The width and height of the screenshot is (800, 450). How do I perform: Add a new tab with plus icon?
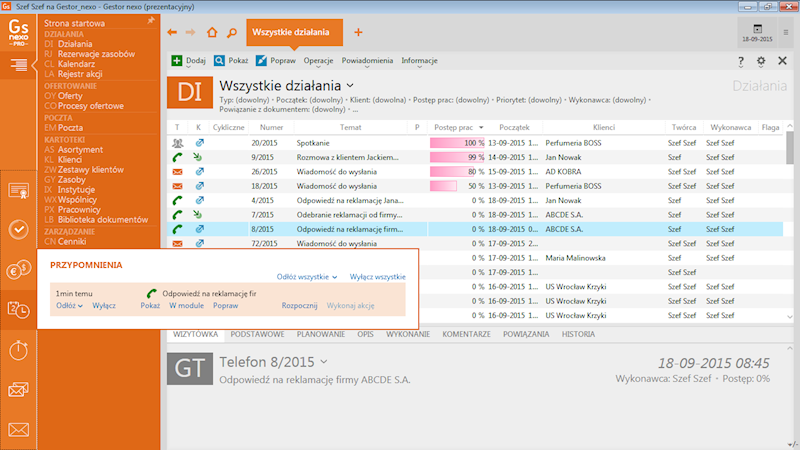pyautogui.click(x=358, y=32)
